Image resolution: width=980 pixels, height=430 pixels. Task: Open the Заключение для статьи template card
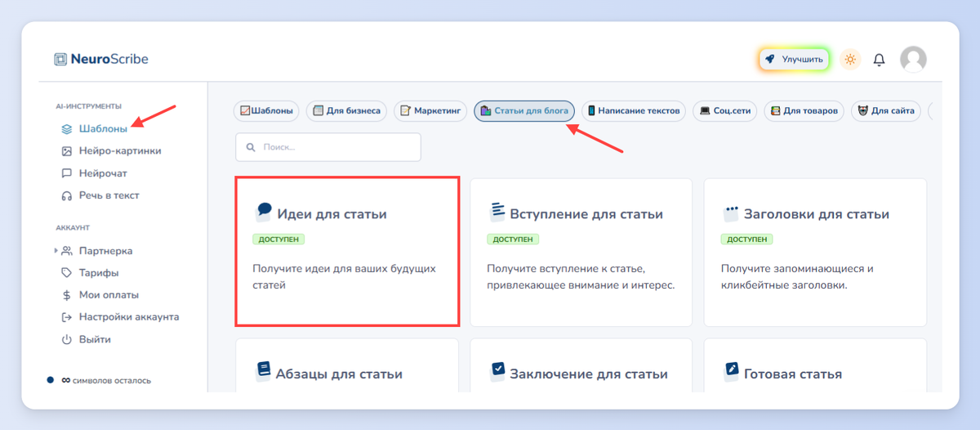tap(581, 365)
